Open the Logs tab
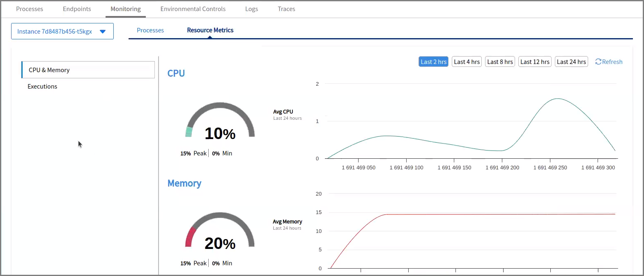The image size is (644, 276). 251,9
